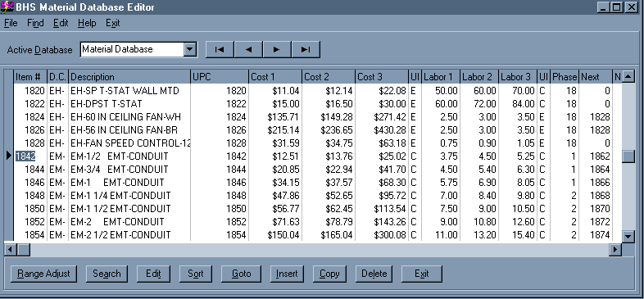Click the Goto button
Viewport: 644px width, 299px height.
(x=241, y=274)
